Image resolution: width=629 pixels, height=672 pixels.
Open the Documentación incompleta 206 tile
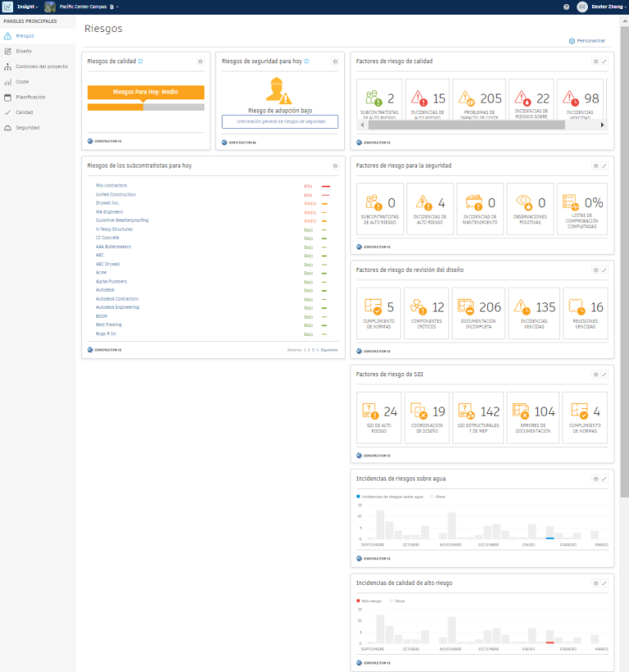478,313
